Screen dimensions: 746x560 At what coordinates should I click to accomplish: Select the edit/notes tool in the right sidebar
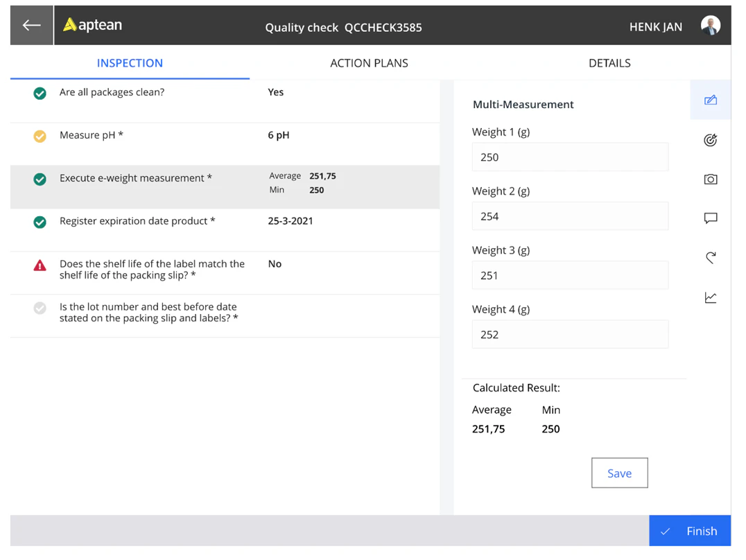tap(710, 100)
